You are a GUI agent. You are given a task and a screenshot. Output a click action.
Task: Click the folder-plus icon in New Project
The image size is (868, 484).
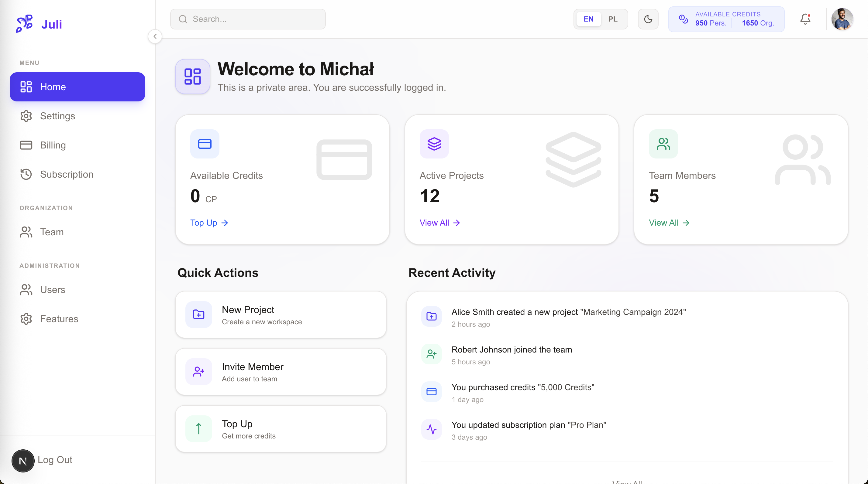(x=198, y=314)
